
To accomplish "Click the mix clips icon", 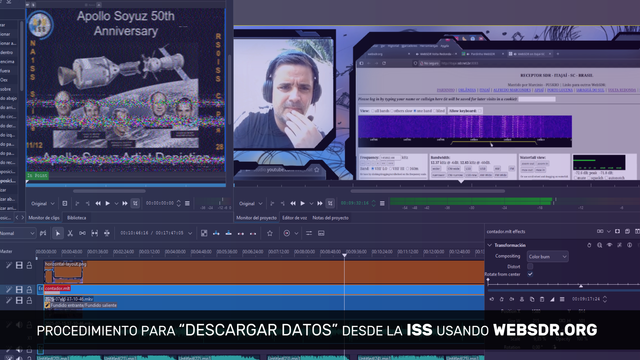I will tap(204, 233).
